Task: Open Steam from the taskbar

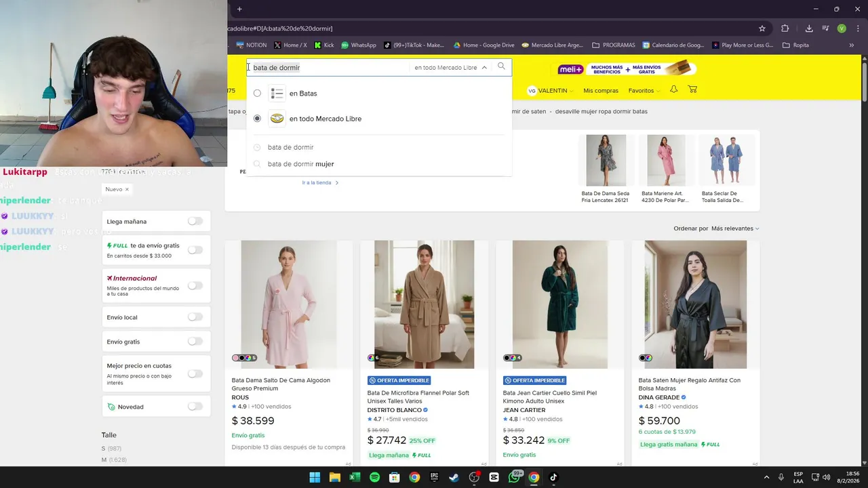Action: coord(454,477)
